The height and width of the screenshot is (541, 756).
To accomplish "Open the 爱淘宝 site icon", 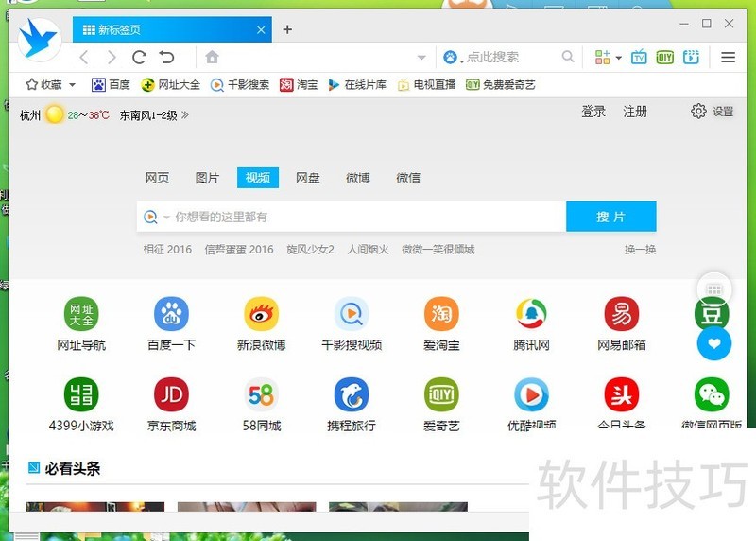I will 441,314.
